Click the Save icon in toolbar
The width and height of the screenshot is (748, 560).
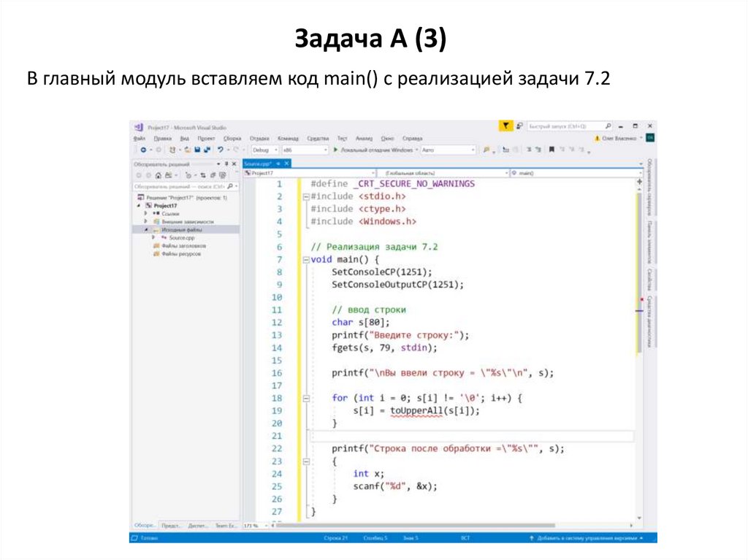(196, 150)
